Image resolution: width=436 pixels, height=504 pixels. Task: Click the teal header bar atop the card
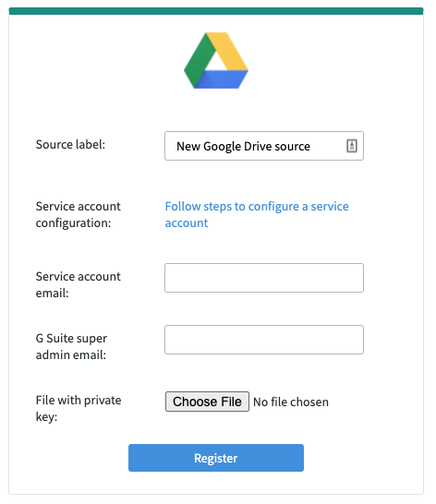pos(216,11)
